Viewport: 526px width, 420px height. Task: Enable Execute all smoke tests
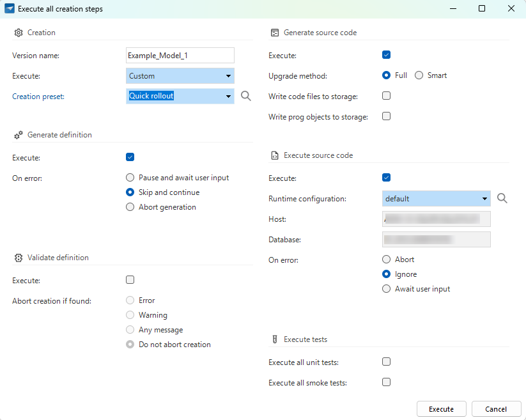point(387,382)
